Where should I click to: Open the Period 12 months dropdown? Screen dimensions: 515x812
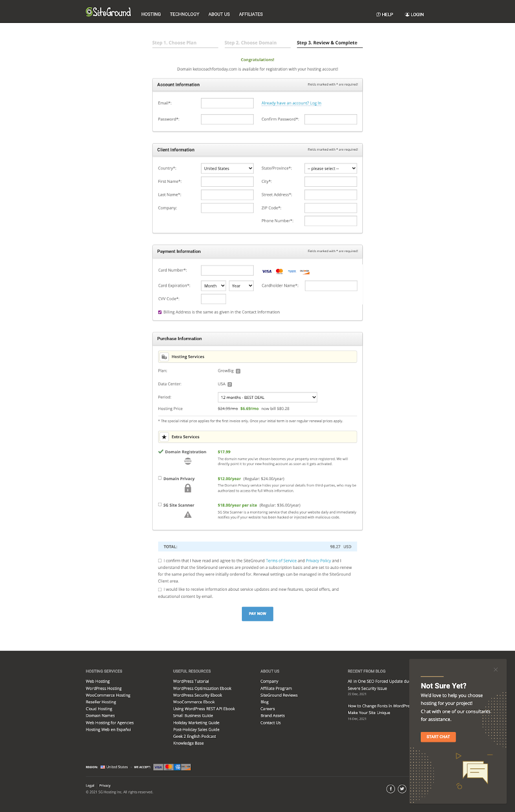(267, 397)
